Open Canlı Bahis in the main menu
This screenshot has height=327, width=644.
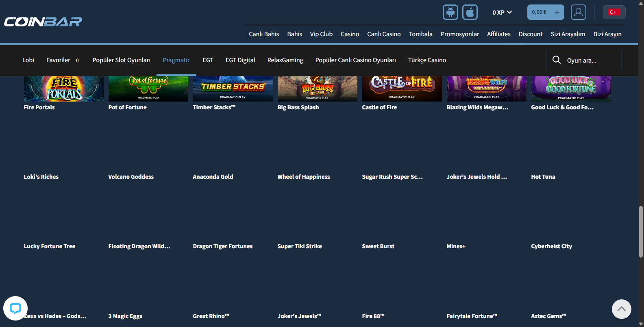pyautogui.click(x=264, y=34)
